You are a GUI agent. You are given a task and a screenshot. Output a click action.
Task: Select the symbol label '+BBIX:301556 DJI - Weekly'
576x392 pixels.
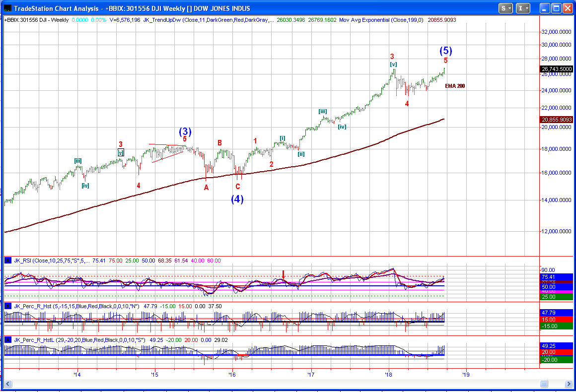pos(36,20)
